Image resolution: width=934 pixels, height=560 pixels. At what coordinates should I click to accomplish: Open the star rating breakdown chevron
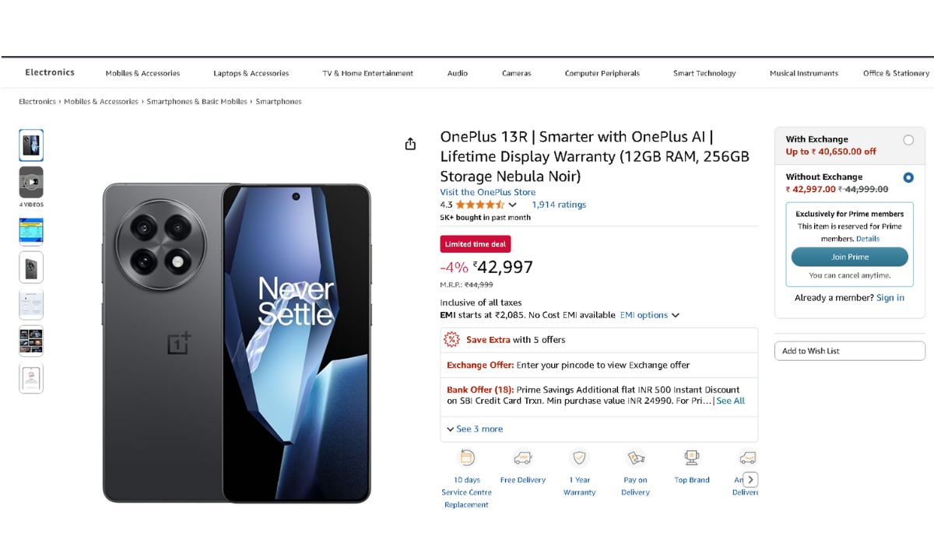click(512, 205)
